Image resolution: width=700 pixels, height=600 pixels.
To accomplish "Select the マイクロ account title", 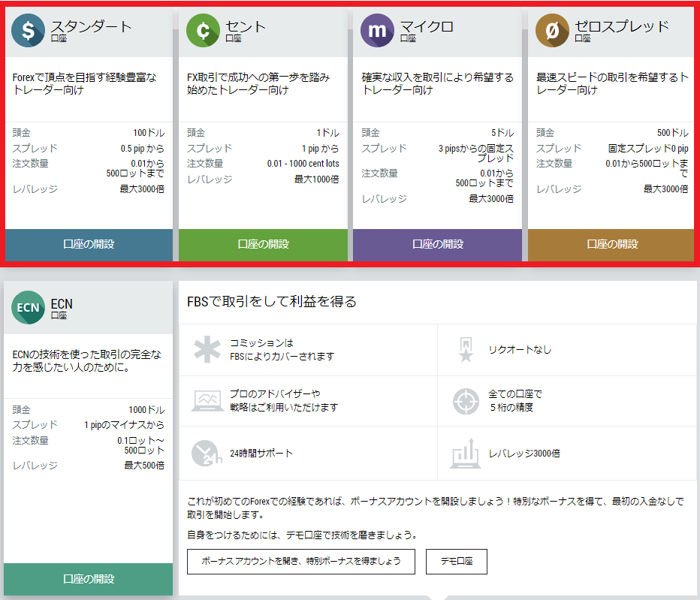I will [427, 26].
